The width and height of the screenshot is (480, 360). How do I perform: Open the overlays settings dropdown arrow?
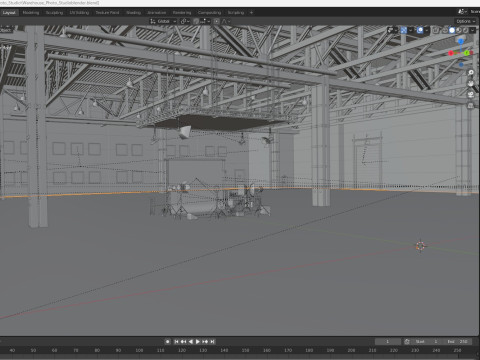coord(427,30)
